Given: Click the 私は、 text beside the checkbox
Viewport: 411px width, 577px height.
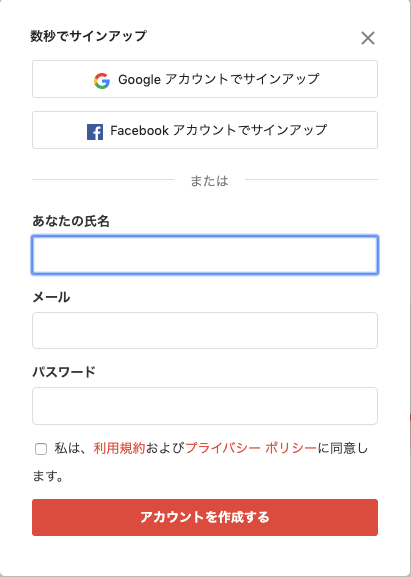Looking at the screenshot, I should (74, 448).
